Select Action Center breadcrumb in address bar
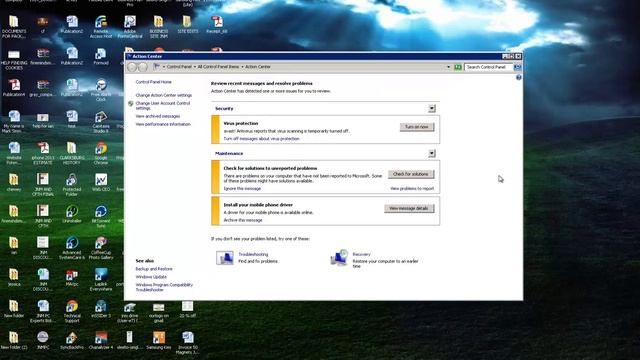The width and height of the screenshot is (640, 360). (258, 67)
